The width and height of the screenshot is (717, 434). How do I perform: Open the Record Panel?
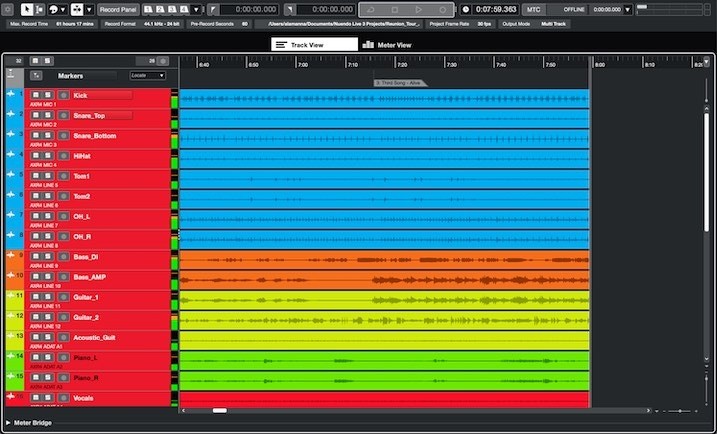(118, 9)
